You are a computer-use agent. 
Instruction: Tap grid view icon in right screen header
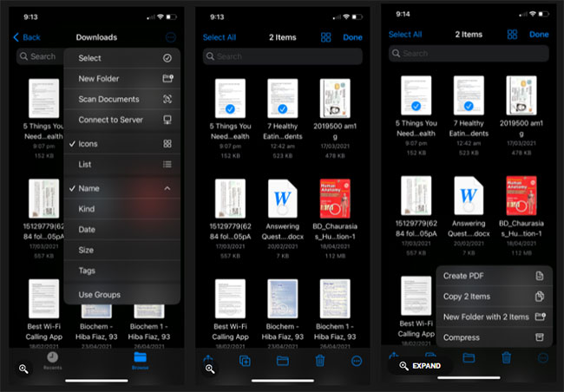click(x=512, y=34)
